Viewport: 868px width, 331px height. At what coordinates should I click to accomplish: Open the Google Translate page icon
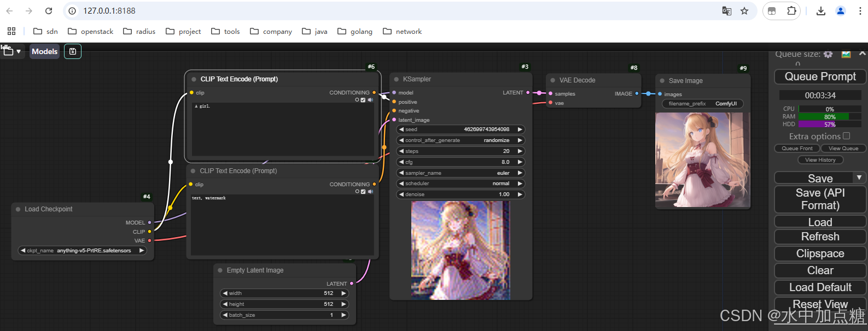(x=727, y=11)
